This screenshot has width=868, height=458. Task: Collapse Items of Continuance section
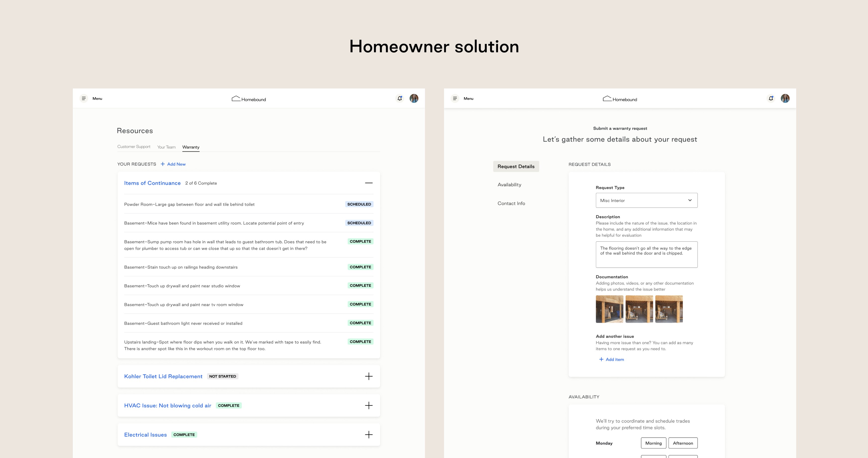coord(369,183)
